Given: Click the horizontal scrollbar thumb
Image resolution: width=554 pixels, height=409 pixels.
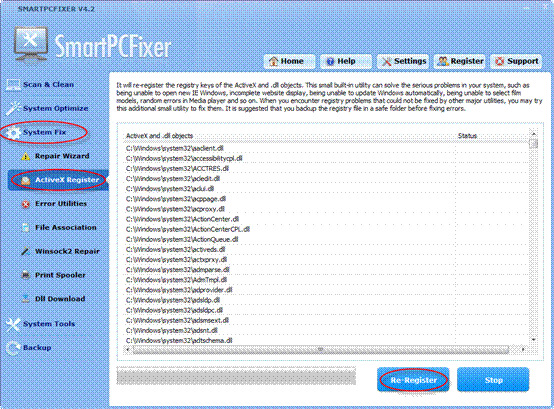Looking at the screenshot, I should coord(321,350).
